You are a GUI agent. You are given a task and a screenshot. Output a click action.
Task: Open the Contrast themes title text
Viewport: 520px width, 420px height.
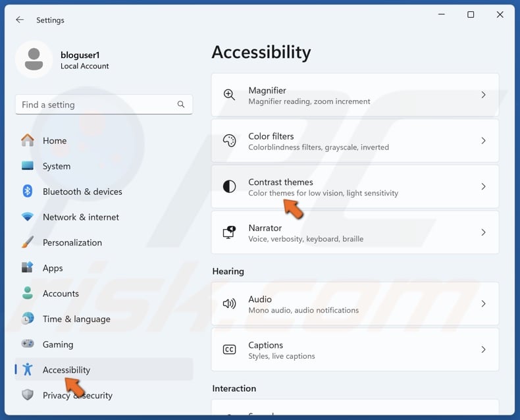(280, 182)
